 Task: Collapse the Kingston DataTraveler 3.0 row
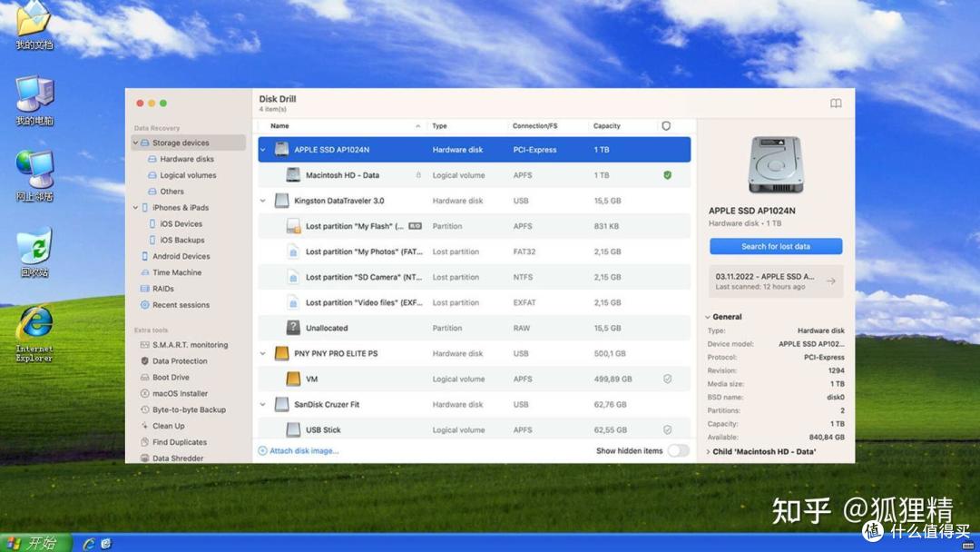click(x=263, y=201)
